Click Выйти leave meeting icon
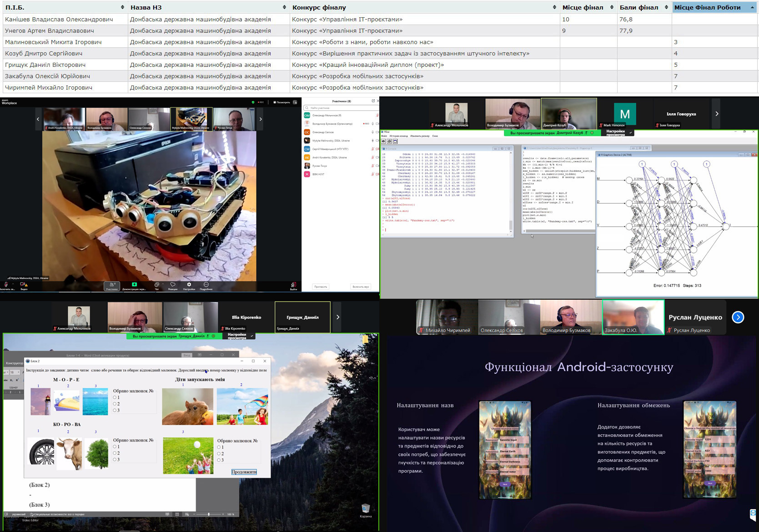 click(x=294, y=285)
